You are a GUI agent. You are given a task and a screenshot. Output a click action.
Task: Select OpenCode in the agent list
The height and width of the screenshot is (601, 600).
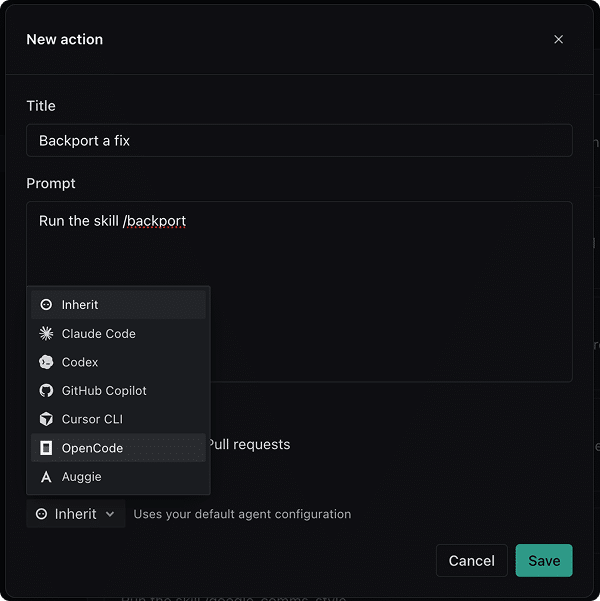tap(118, 448)
